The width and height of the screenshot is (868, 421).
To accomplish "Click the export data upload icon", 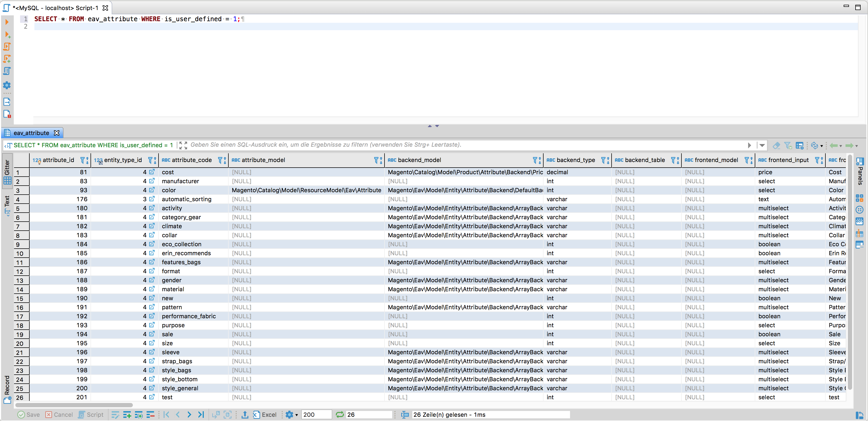I will (x=245, y=415).
